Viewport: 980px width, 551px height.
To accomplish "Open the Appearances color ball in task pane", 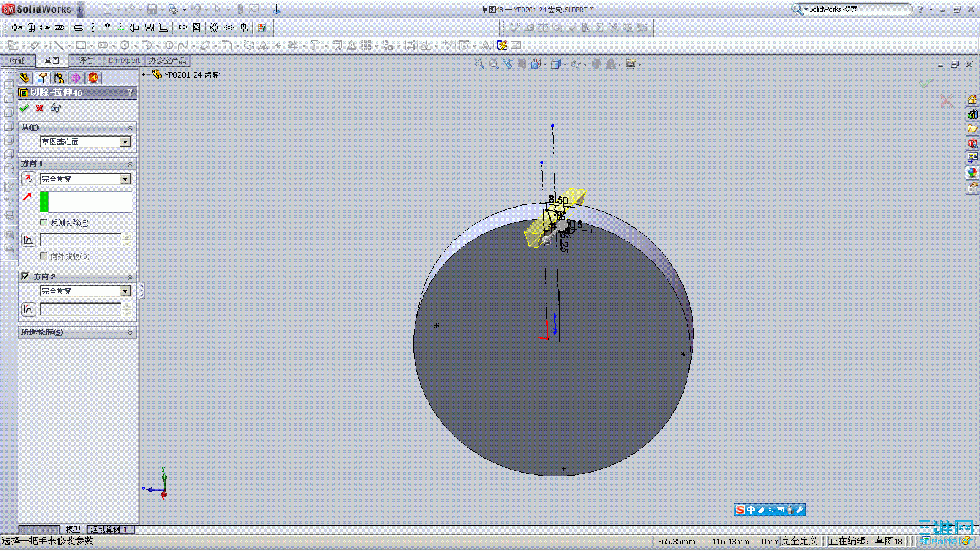I will click(972, 173).
